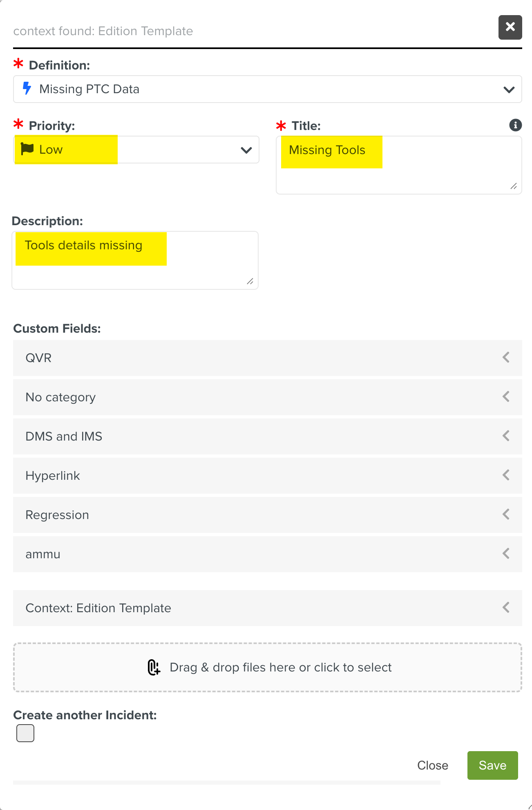Click the paperclip attach file icon
Image resolution: width=532 pixels, height=810 pixels.
[154, 667]
